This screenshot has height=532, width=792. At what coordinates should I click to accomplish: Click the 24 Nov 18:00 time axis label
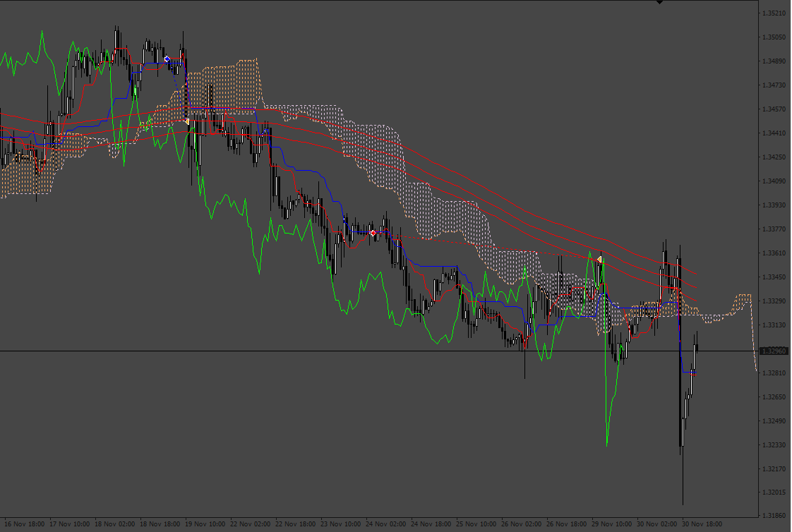pyautogui.click(x=431, y=524)
